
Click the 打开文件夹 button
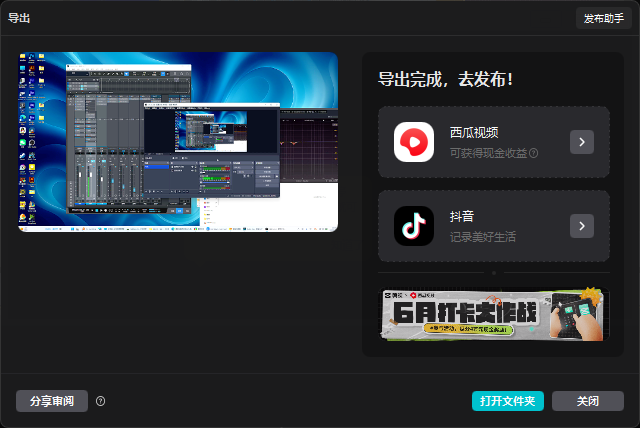click(x=508, y=401)
